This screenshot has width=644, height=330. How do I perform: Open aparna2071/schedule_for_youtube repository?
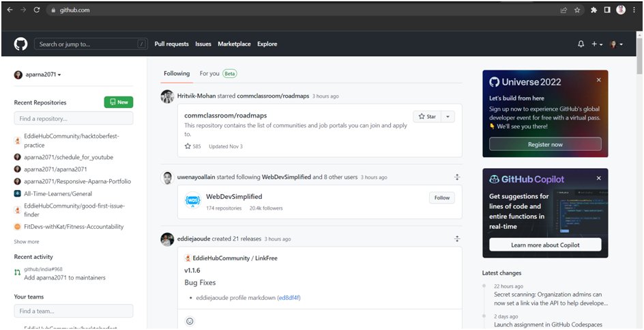point(69,157)
